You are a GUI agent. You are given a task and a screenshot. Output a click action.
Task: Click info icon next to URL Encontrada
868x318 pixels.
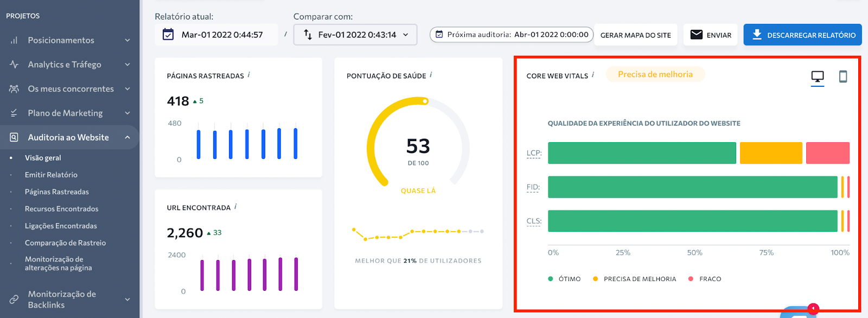click(235, 207)
